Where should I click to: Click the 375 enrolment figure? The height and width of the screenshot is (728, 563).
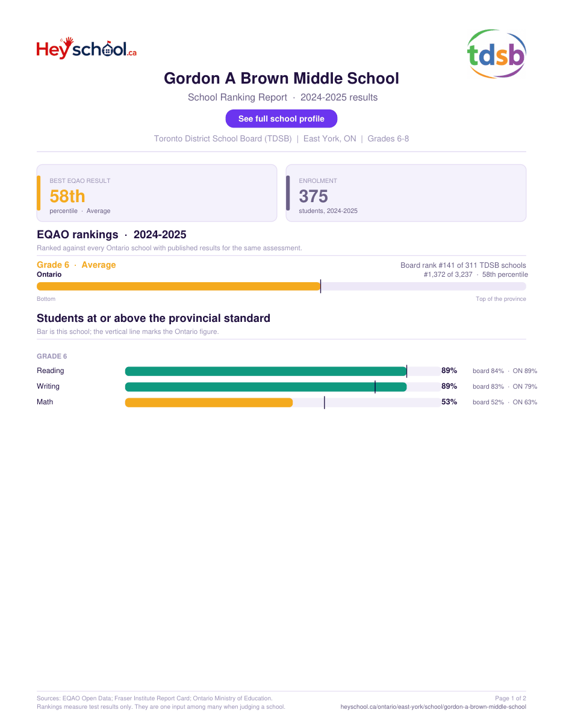(314, 196)
